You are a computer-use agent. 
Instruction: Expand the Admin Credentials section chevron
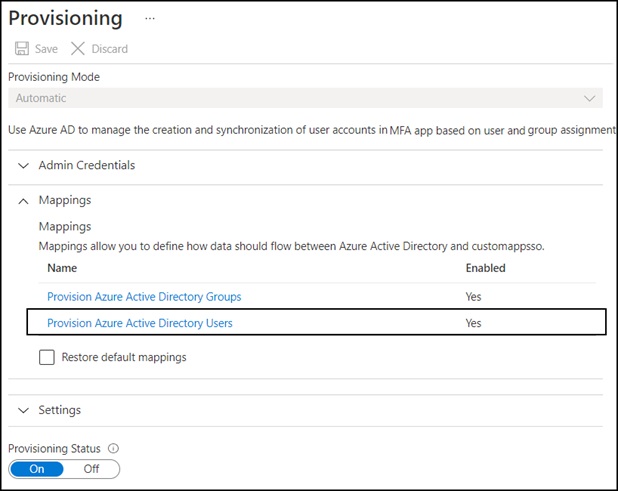click(x=24, y=165)
